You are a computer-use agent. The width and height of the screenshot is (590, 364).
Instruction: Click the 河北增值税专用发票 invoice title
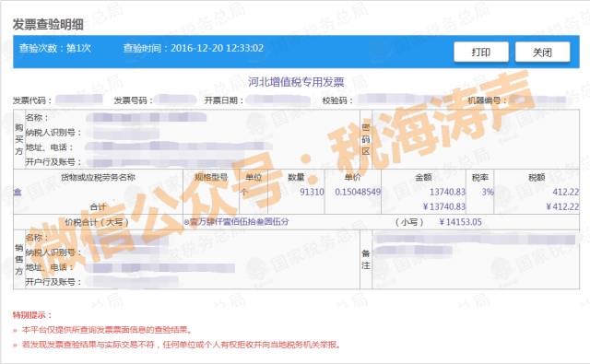[x=296, y=82]
